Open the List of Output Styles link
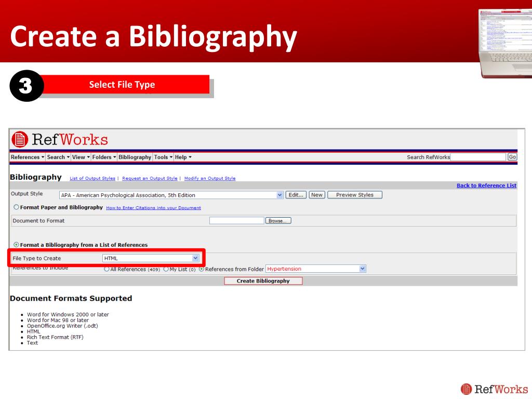Image resolution: width=532 pixels, height=399 pixels. (92, 178)
